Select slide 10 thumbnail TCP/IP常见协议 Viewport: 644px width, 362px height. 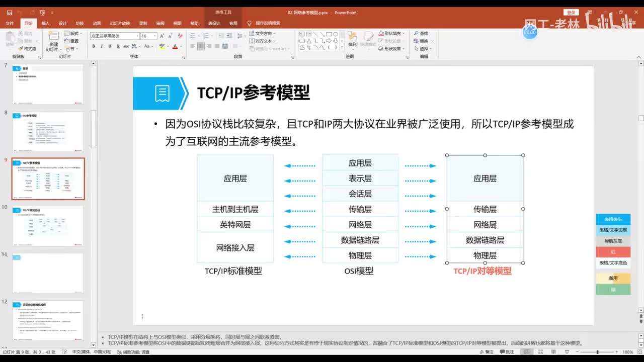[48, 226]
